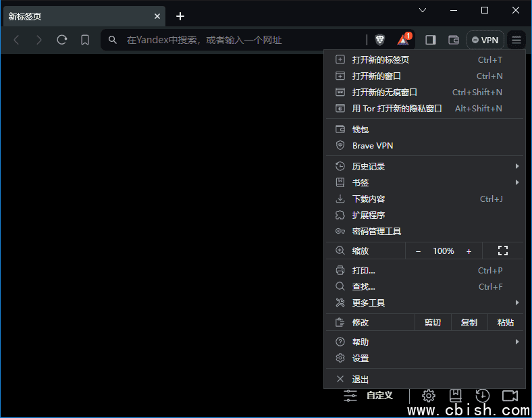This screenshot has height=418, width=532.
Task: Decrease zoom with the minus button
Action: coord(418,251)
